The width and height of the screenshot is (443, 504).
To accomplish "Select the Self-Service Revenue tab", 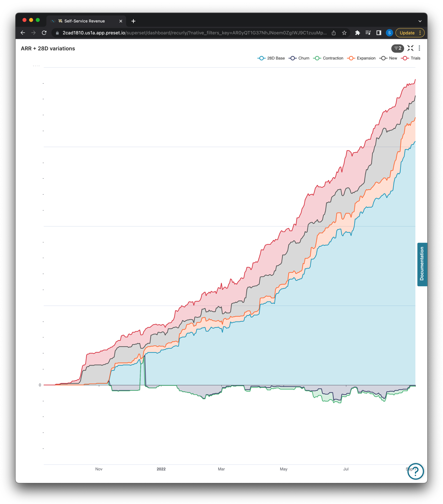I will click(x=85, y=21).
